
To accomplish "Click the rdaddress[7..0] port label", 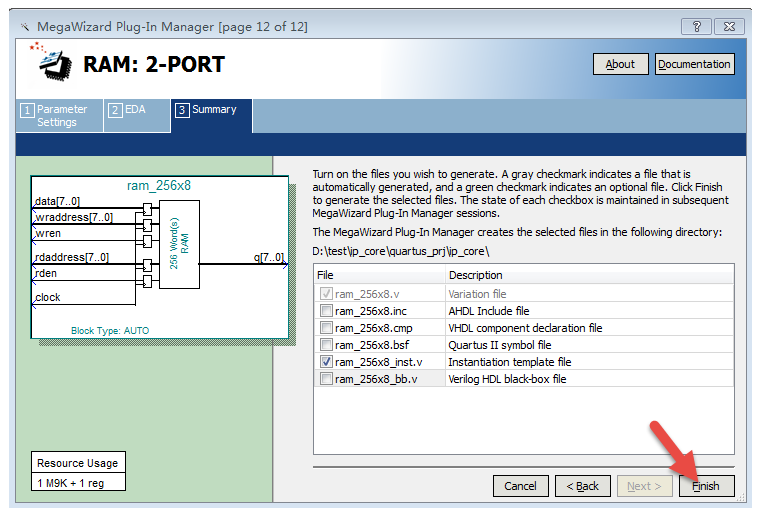I will pos(72,257).
